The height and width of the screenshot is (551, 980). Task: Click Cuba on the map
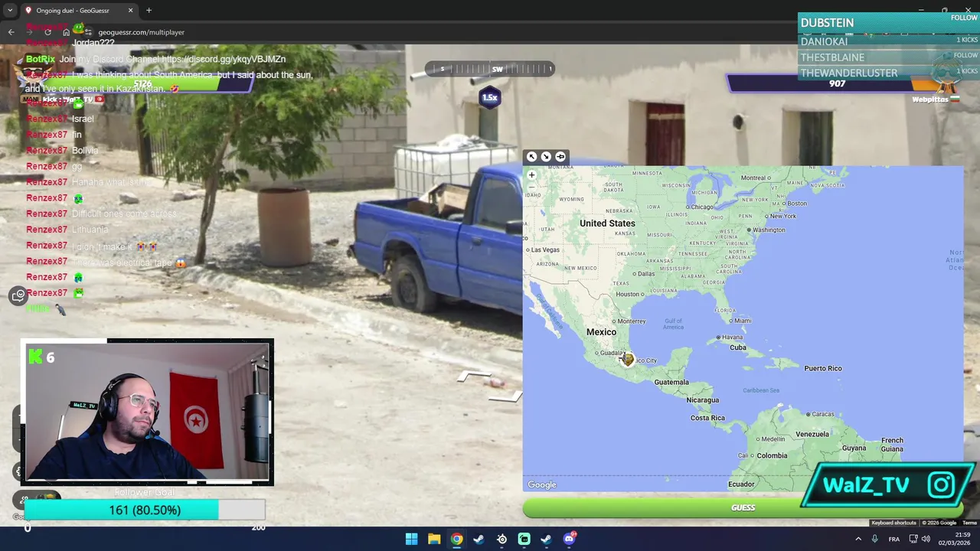click(738, 347)
